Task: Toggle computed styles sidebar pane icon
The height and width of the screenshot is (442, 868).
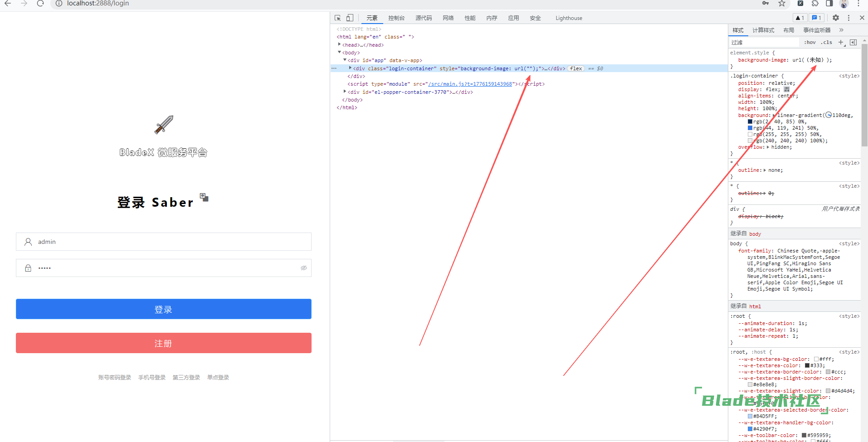Action: [853, 42]
